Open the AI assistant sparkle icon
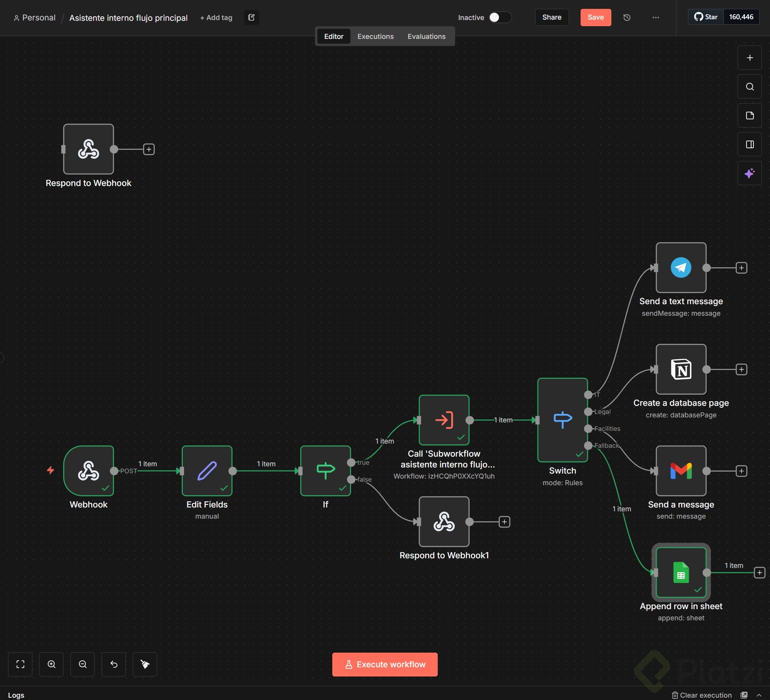Screen dimensions: 770x700 pos(749,173)
